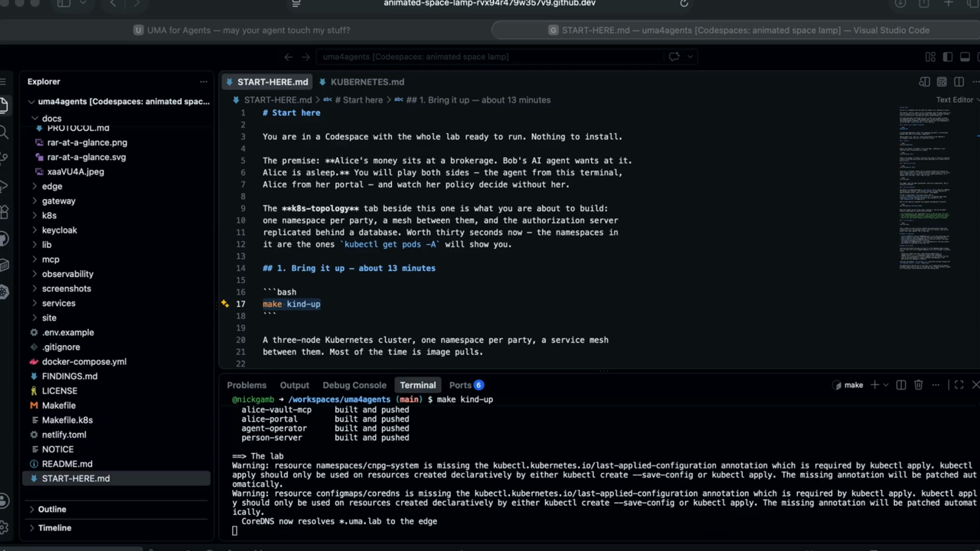Open the terminal launch profile dropdown arrow
This screenshot has height=551, width=980.
click(887, 385)
